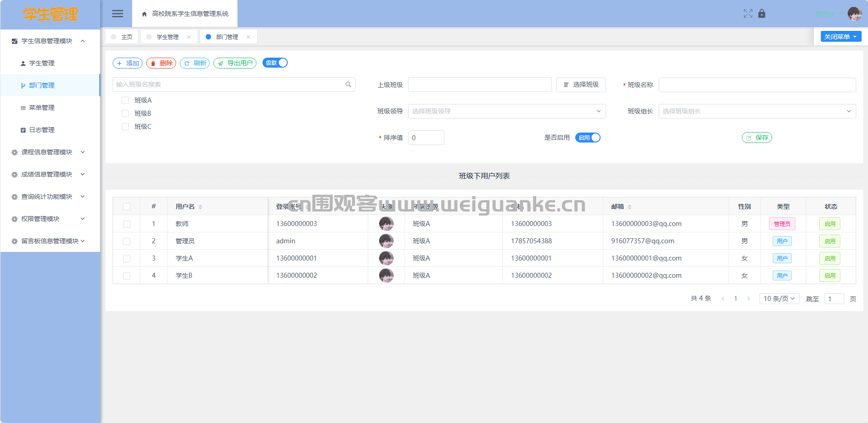Click the lock screen icon

[762, 14]
